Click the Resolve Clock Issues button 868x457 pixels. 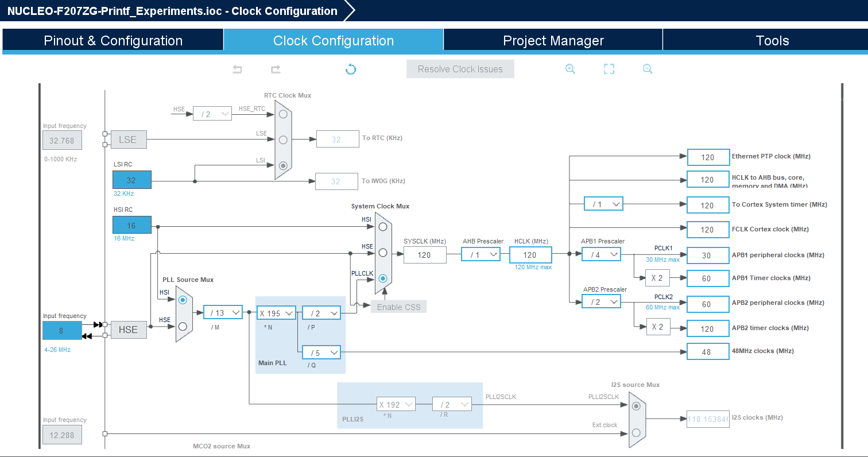pyautogui.click(x=460, y=69)
